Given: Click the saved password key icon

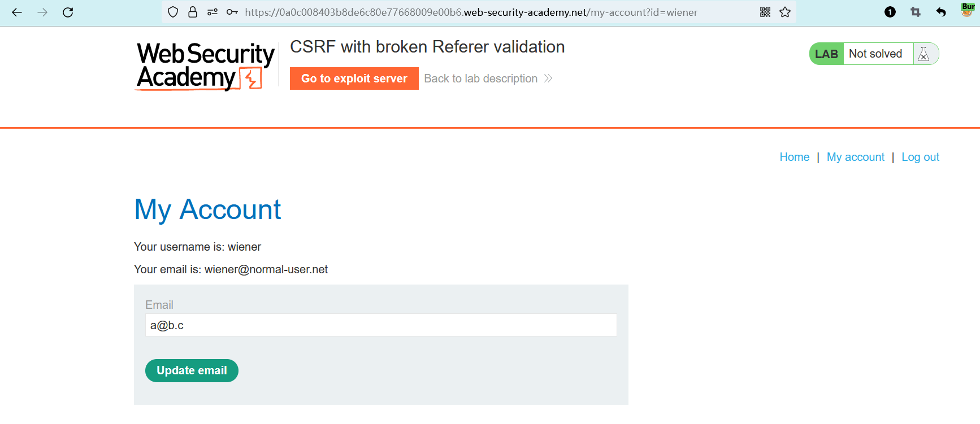Looking at the screenshot, I should pos(232,12).
